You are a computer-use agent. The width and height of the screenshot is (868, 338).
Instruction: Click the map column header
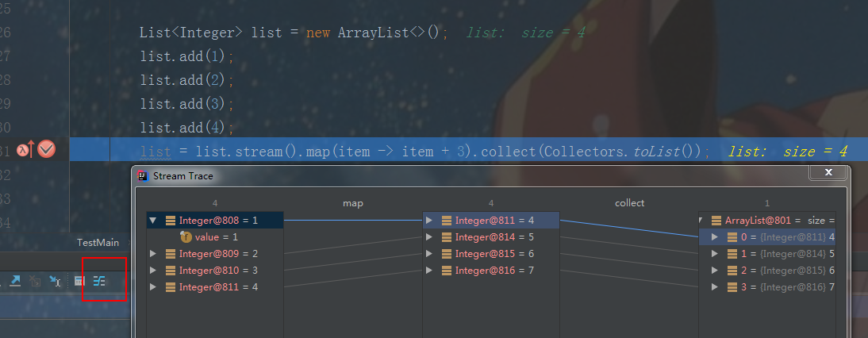click(x=352, y=203)
